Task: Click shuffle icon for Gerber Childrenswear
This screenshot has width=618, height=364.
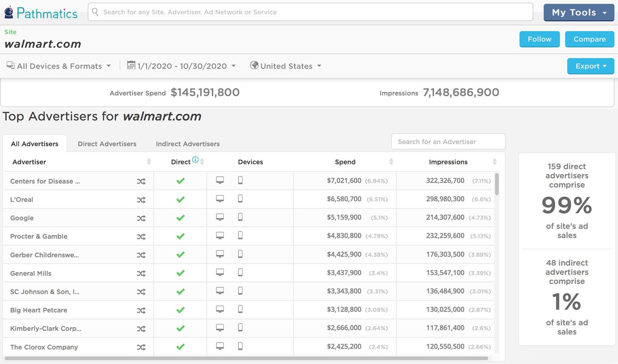Action: 141,255
